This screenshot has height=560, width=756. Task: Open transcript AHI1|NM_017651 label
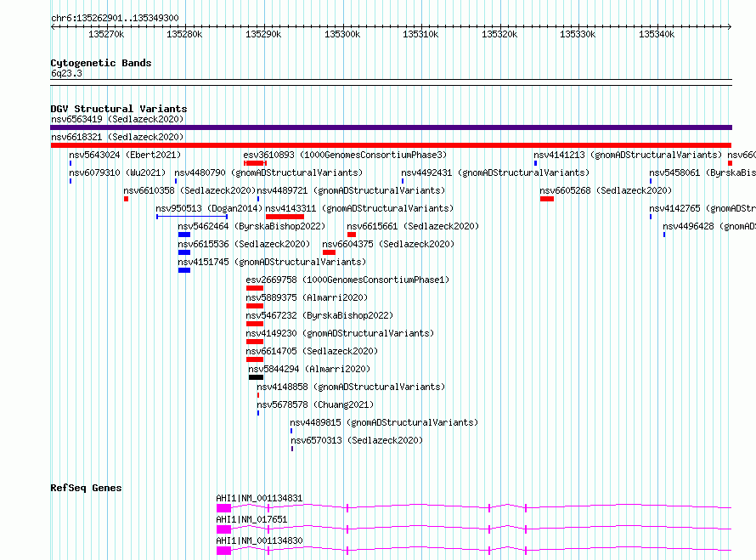click(251, 519)
